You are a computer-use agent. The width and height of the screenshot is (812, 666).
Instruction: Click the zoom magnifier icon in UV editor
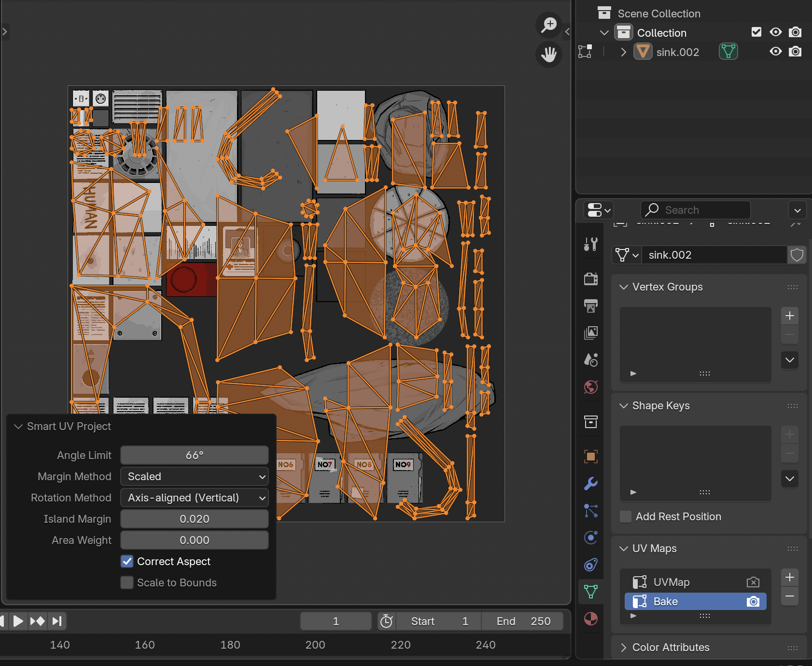[549, 25]
